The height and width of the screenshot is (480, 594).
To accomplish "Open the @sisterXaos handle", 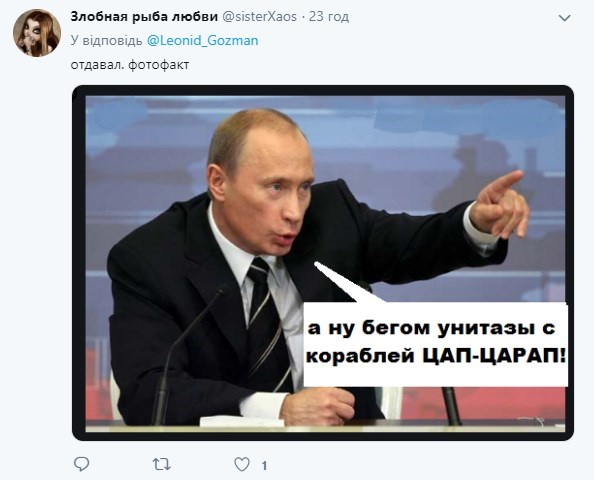I will coord(259,17).
